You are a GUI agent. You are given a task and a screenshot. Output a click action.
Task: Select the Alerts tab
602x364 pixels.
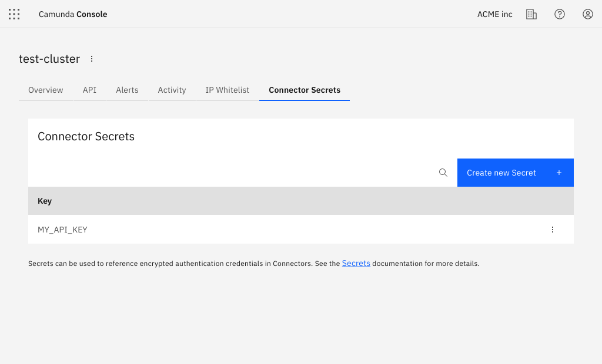click(127, 90)
